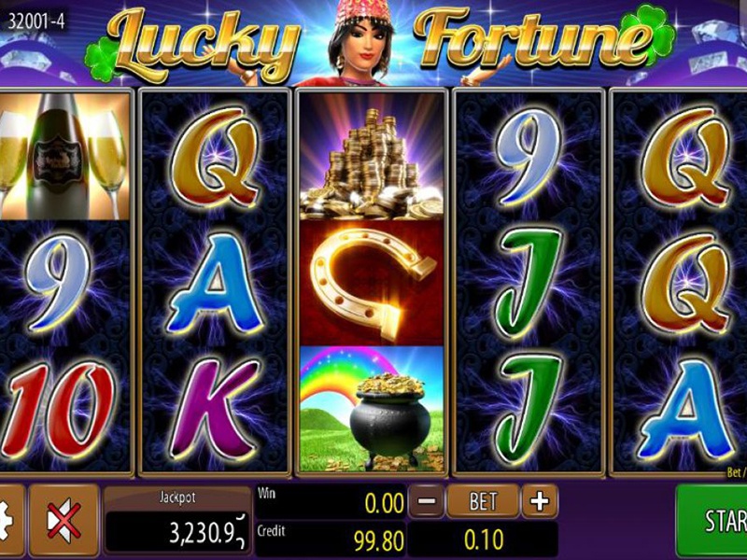This screenshot has height=560, width=747.
Task: Select the pot of gold rainbow symbol
Action: [x=372, y=410]
